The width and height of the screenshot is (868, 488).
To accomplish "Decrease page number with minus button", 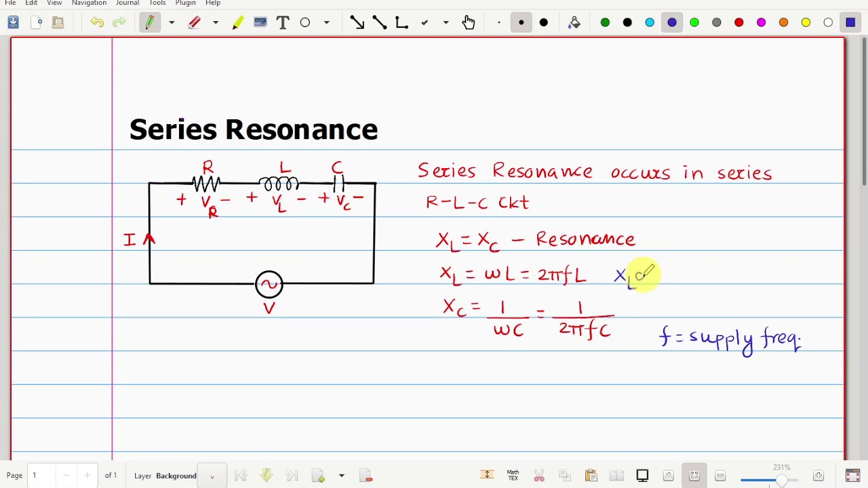I will click(x=66, y=476).
